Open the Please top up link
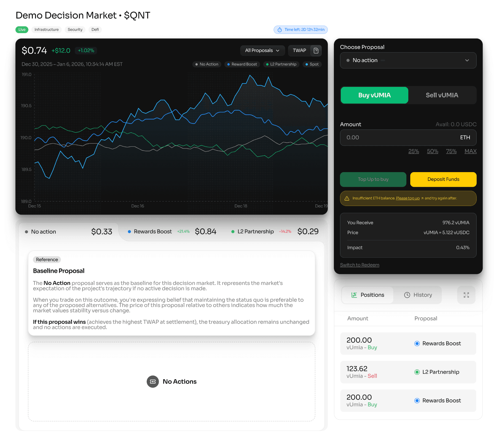Screen dimensions: 504x438 point(408,198)
